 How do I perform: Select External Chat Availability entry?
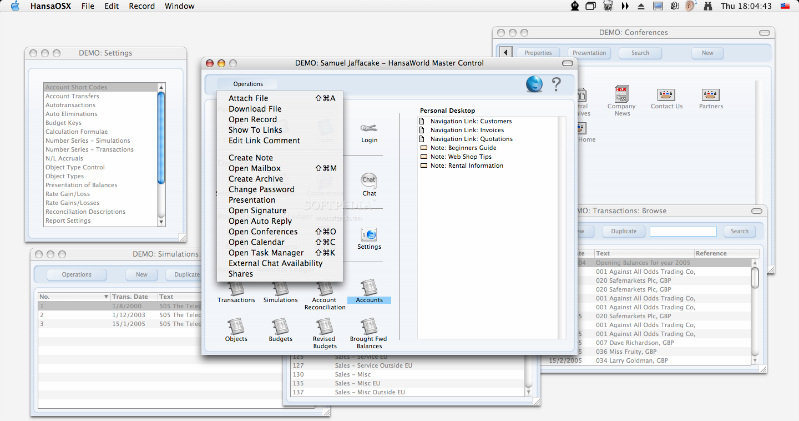(x=280, y=263)
